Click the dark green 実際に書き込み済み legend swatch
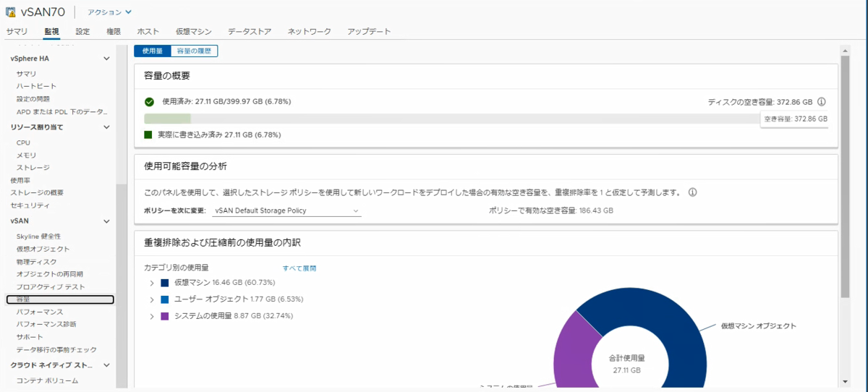 [x=148, y=135]
